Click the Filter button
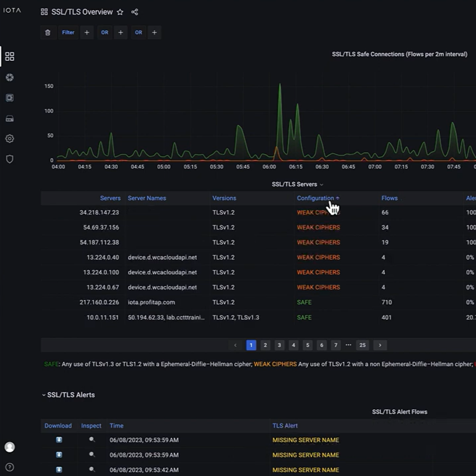 68,32
